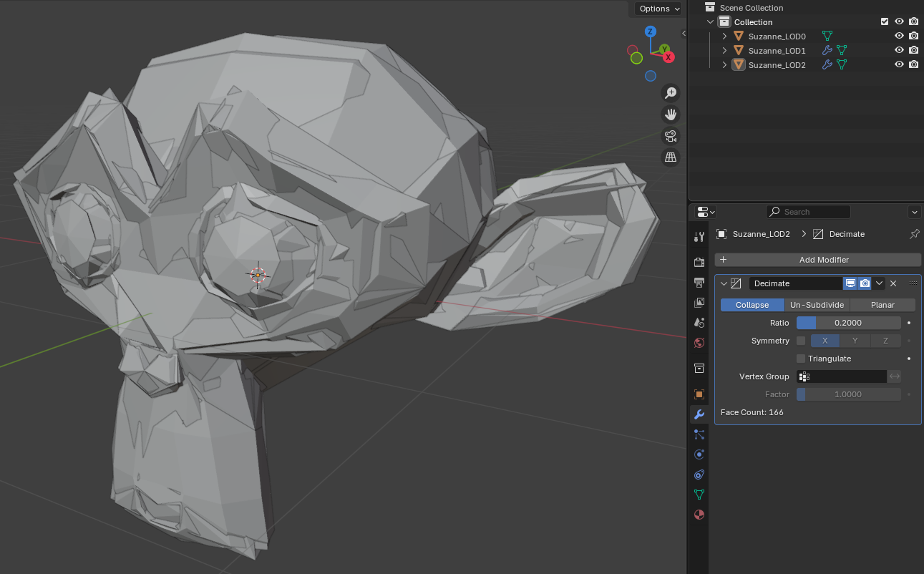Viewport: 924px width, 574px height.
Task: Open the View Layer properties tab icon
Action: tap(699, 303)
